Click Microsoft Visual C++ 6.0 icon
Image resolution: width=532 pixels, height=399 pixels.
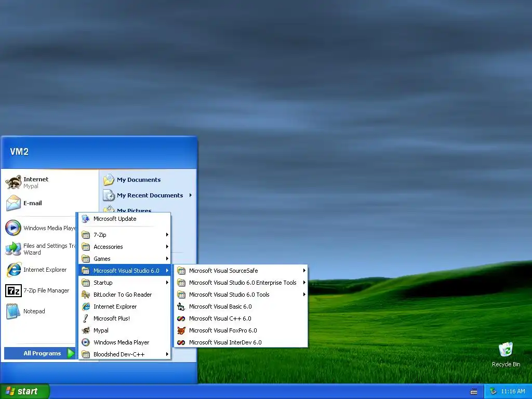181,318
